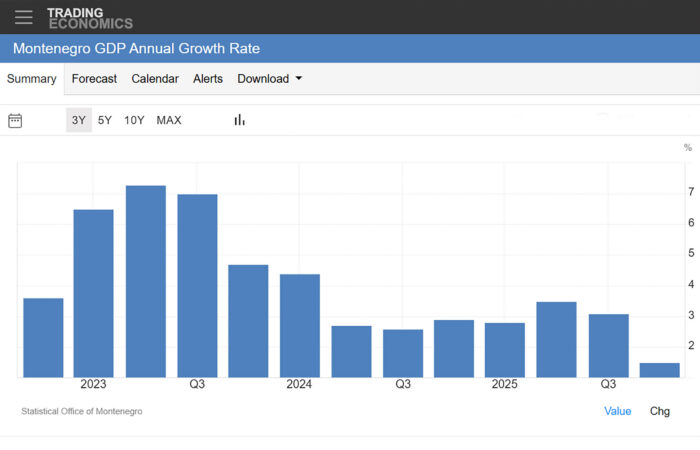Show the MAX historical range

coord(169,120)
